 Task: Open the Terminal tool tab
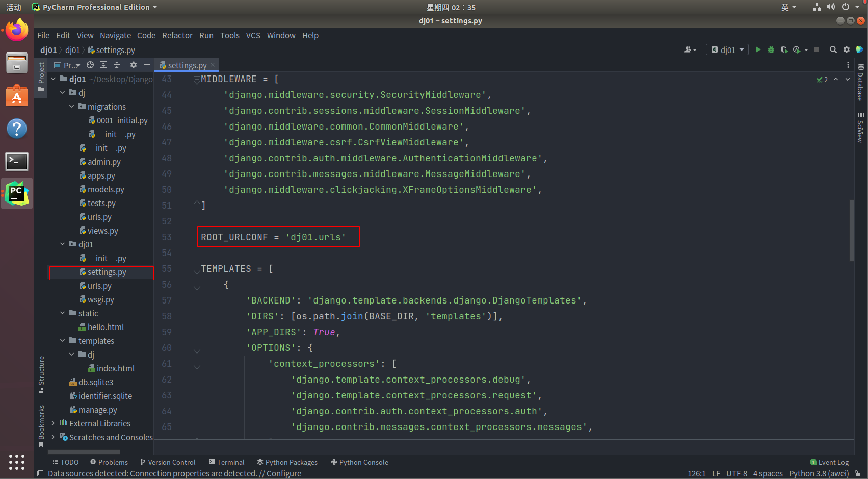[x=226, y=462]
